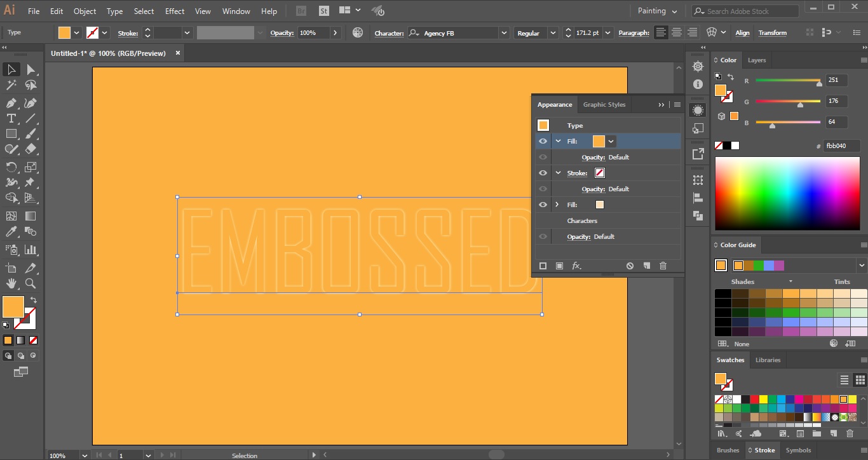Click the Transform link in the control bar

click(x=773, y=32)
